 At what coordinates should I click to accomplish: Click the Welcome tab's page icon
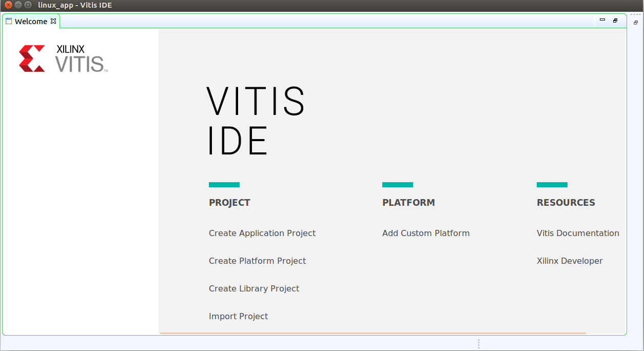(8, 21)
